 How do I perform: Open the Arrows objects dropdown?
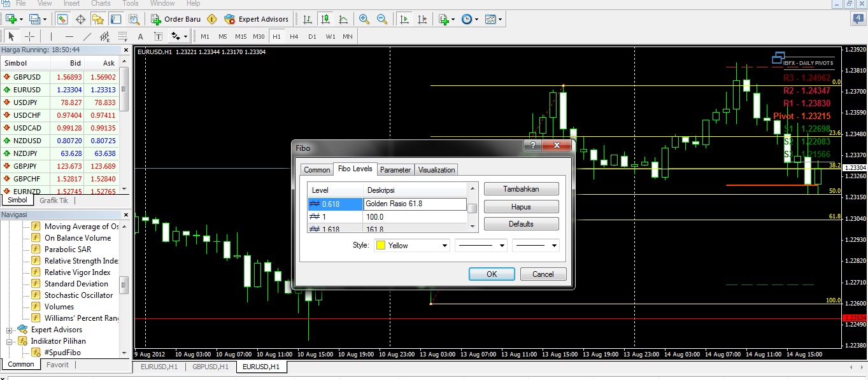tap(178, 36)
